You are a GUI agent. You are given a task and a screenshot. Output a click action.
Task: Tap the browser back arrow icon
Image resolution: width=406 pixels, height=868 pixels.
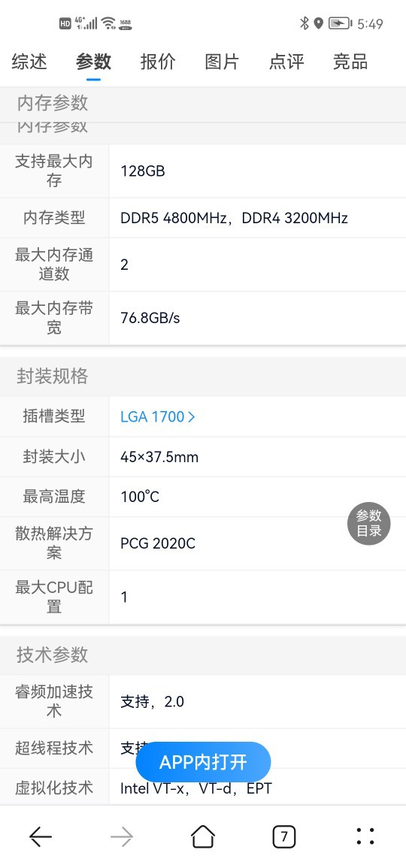(41, 836)
